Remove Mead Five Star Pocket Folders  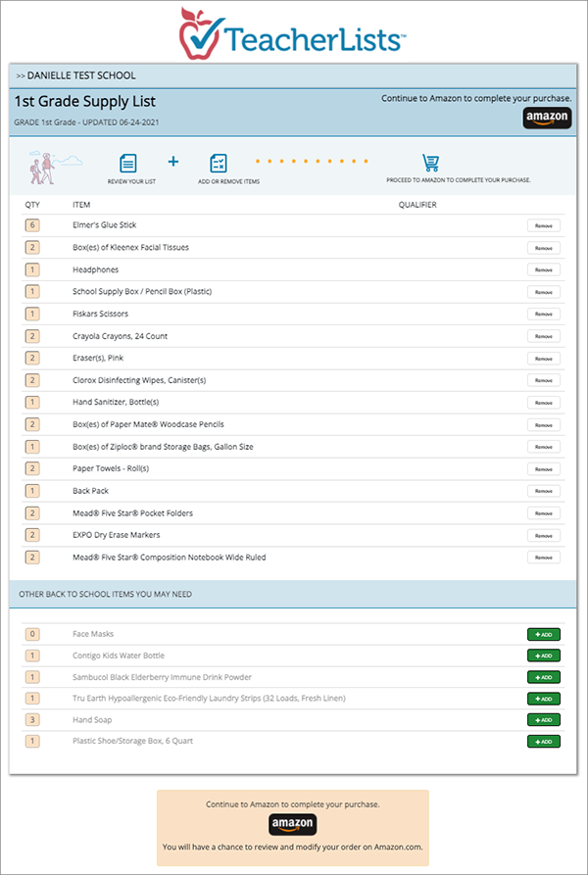tap(544, 513)
